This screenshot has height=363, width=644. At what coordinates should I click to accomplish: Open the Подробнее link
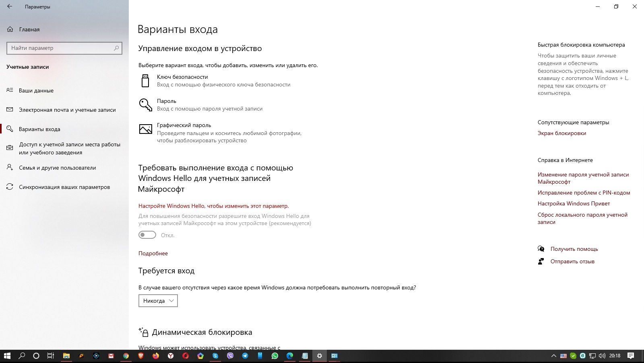[153, 253]
